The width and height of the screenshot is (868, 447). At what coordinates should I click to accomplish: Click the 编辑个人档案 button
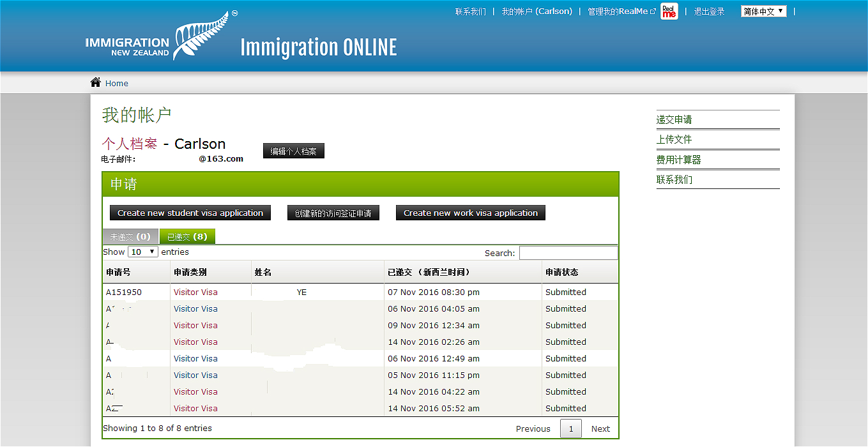pyautogui.click(x=293, y=150)
